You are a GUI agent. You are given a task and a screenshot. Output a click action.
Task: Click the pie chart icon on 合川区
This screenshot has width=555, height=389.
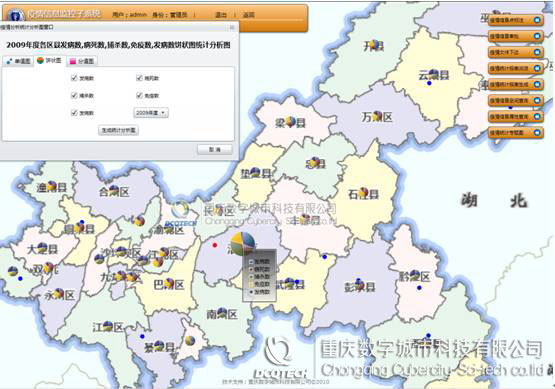point(114,190)
